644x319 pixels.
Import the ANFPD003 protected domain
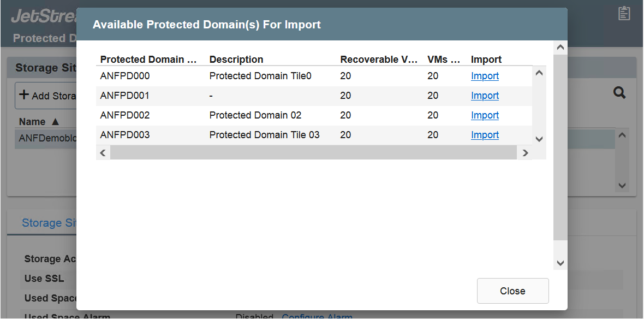click(485, 135)
